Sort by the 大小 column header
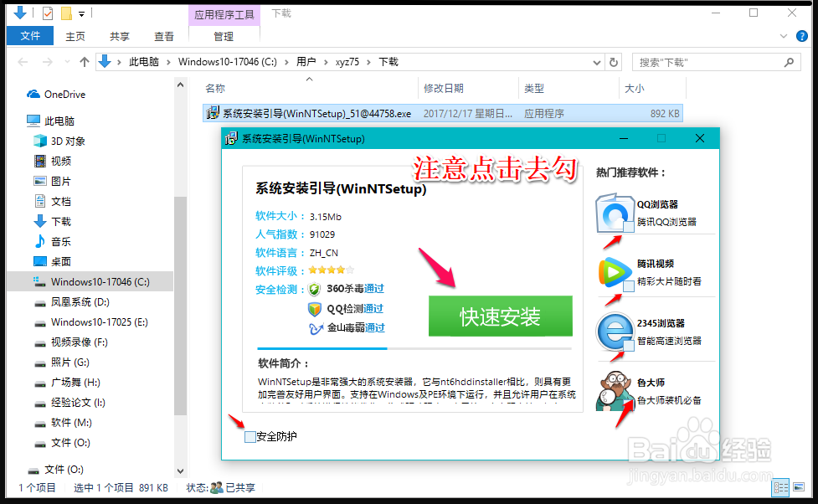Image resolution: width=818 pixels, height=504 pixels. 635,89
